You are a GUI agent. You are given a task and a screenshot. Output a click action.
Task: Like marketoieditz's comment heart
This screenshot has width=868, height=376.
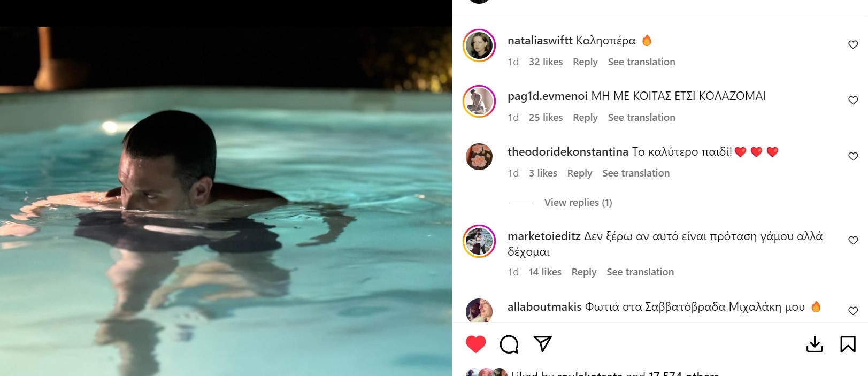tap(853, 241)
